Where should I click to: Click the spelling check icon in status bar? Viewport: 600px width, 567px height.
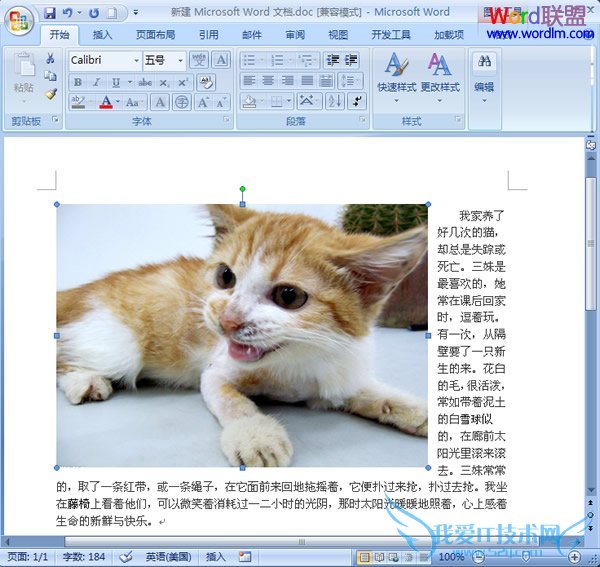click(x=126, y=557)
